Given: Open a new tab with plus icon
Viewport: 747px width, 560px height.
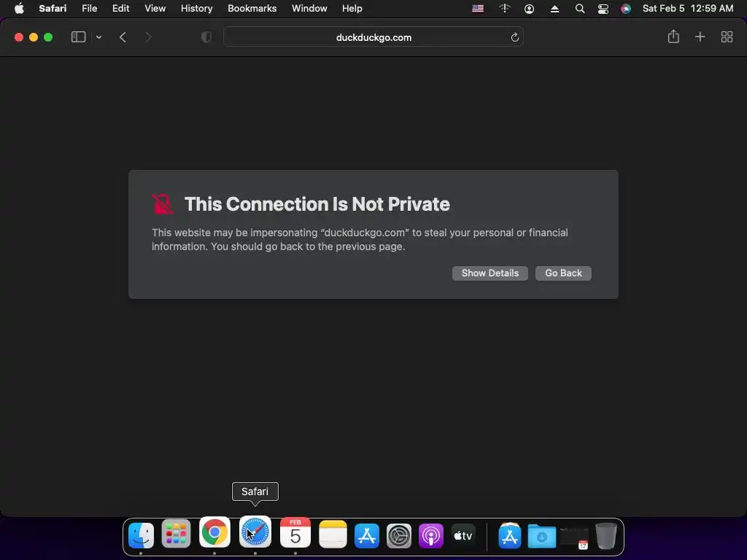Looking at the screenshot, I should pos(700,36).
